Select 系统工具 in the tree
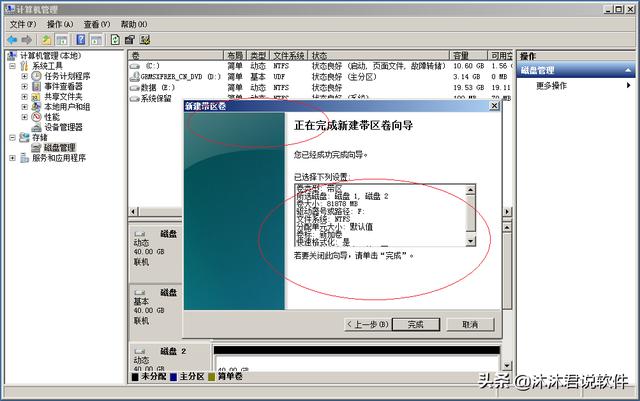Viewport: 640px width, 401px height. pos(47,66)
